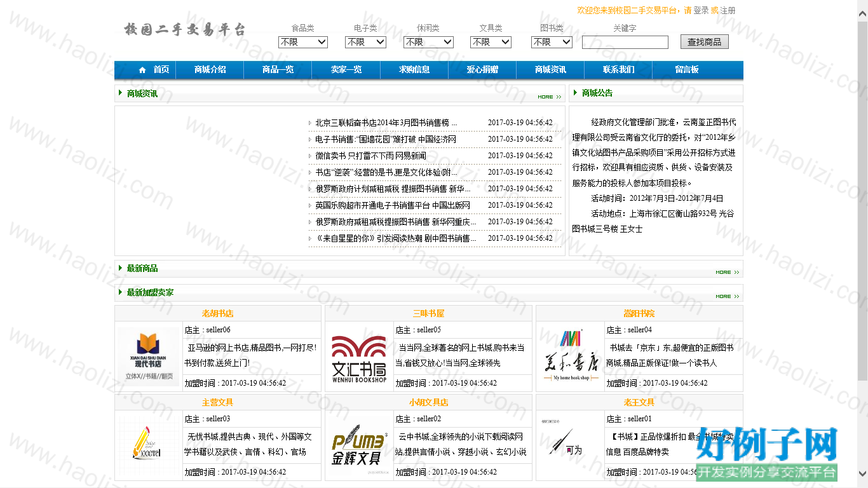The height and width of the screenshot is (488, 868).
Task: Click MORE in the 商城资讯 section header
Action: tap(549, 97)
